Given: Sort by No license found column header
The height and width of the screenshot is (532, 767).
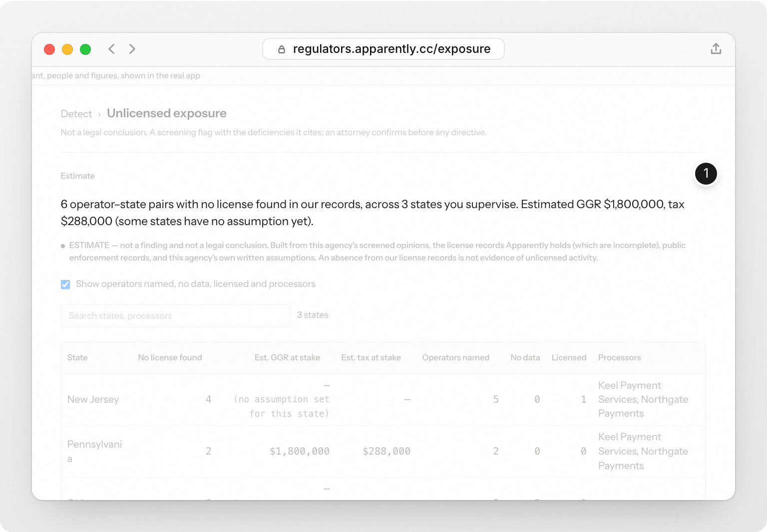Looking at the screenshot, I should pos(170,357).
